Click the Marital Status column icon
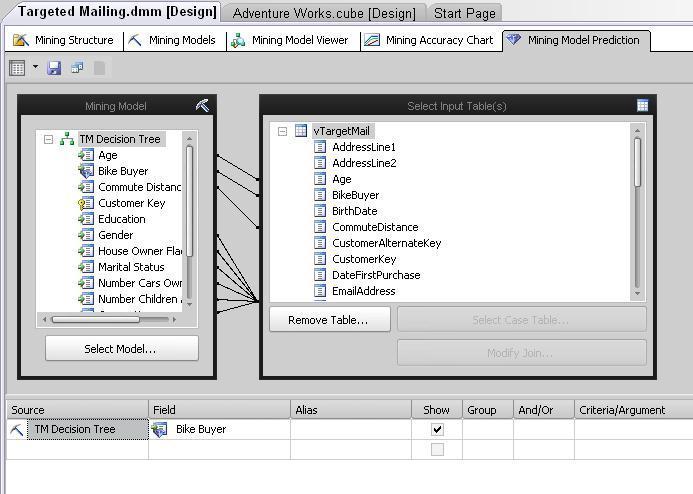693x494 pixels. click(x=86, y=267)
